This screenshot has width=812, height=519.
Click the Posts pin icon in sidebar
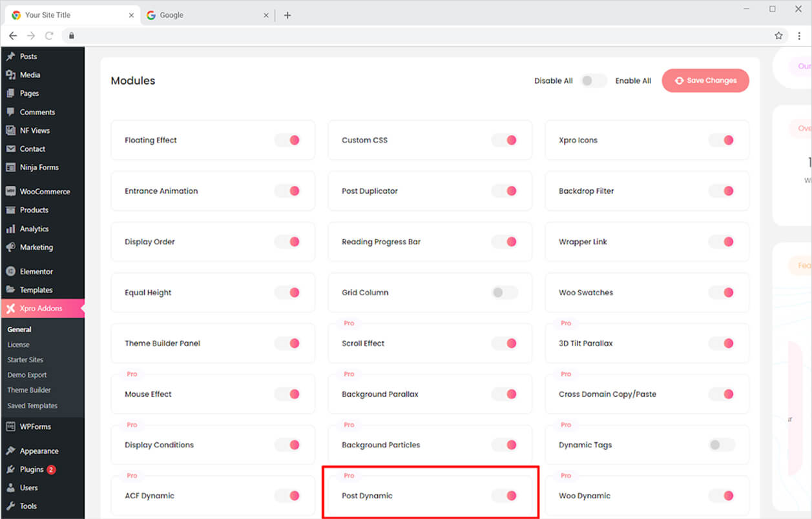coord(10,56)
